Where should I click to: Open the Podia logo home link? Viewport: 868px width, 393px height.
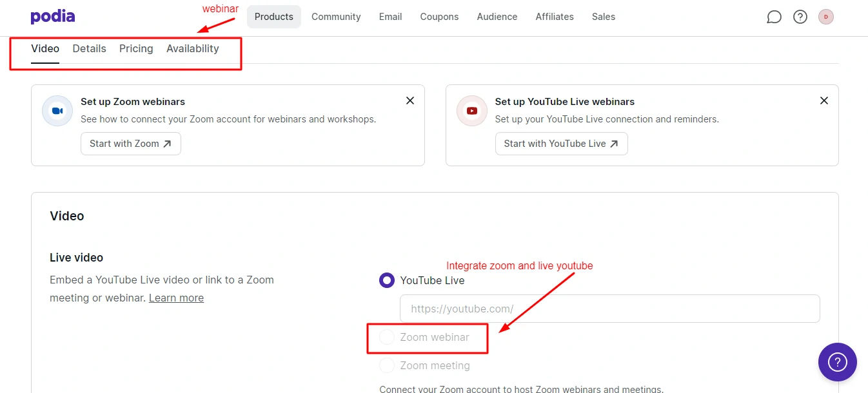53,17
